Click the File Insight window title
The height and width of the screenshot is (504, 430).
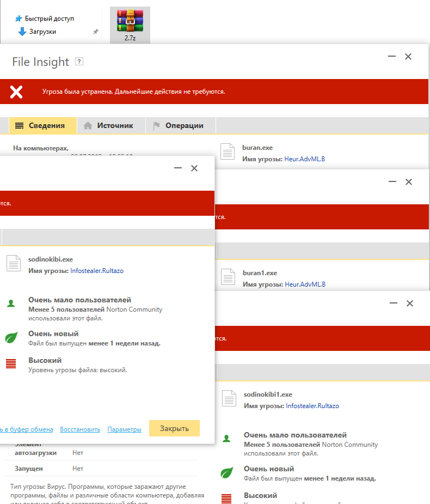coord(40,62)
